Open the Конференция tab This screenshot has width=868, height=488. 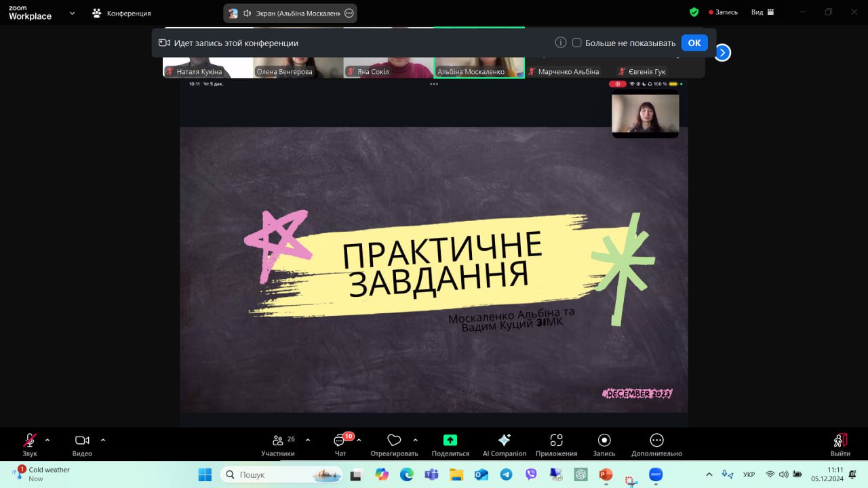coord(122,13)
